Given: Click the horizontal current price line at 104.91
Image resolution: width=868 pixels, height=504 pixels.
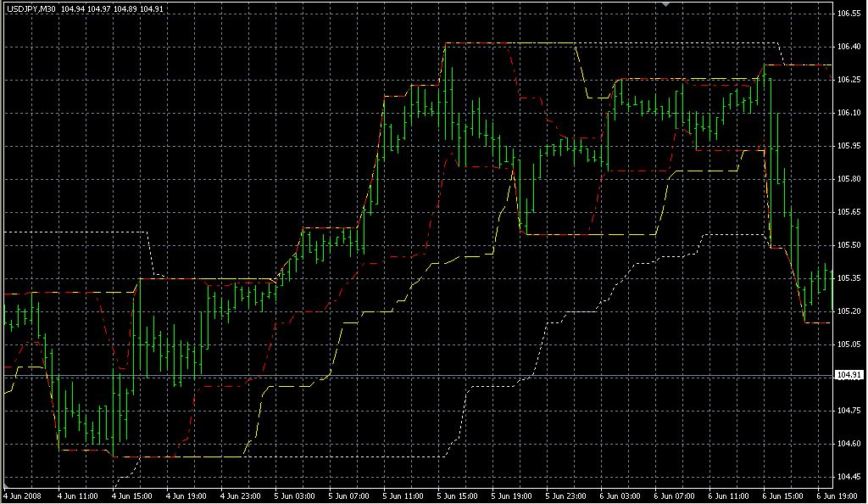Looking at the screenshot, I should point(424,375).
